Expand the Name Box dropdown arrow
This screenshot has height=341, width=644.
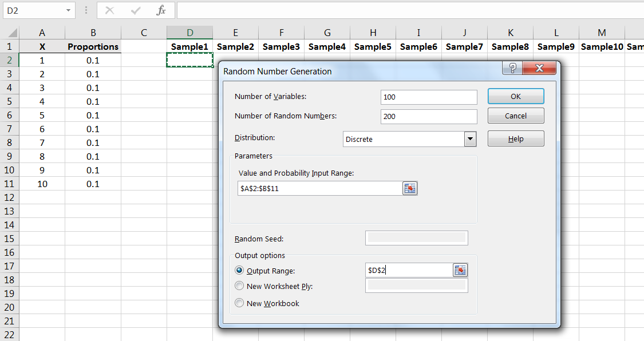pos(69,10)
